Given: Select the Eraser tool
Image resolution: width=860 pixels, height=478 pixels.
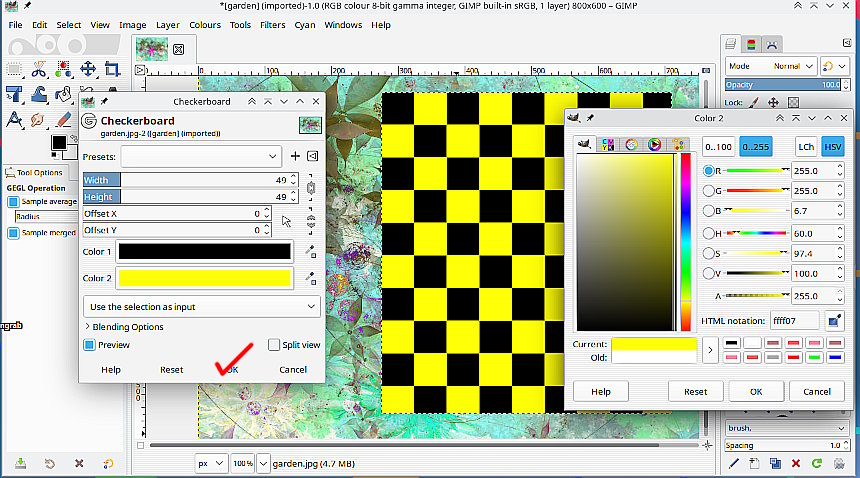Looking at the screenshot, I should point(64,119).
